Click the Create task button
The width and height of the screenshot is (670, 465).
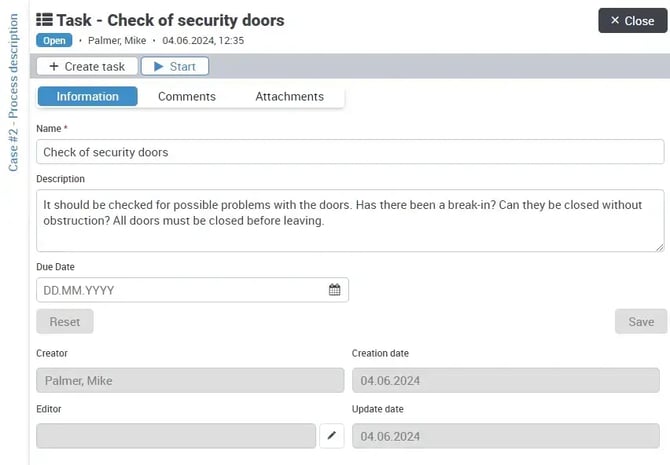click(x=86, y=66)
